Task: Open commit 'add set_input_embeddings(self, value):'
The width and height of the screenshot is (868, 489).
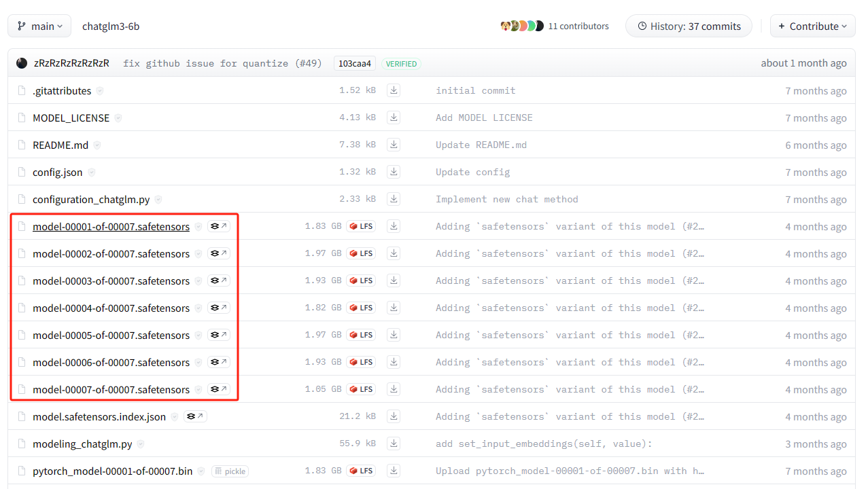Action: [544, 443]
